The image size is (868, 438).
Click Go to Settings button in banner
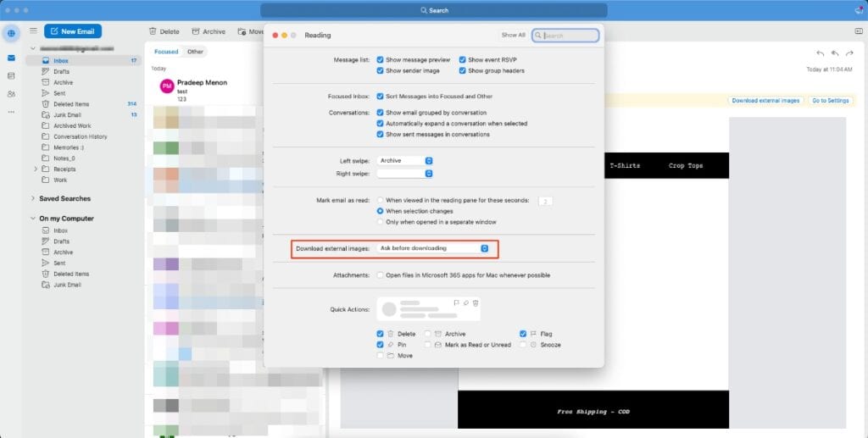point(830,101)
